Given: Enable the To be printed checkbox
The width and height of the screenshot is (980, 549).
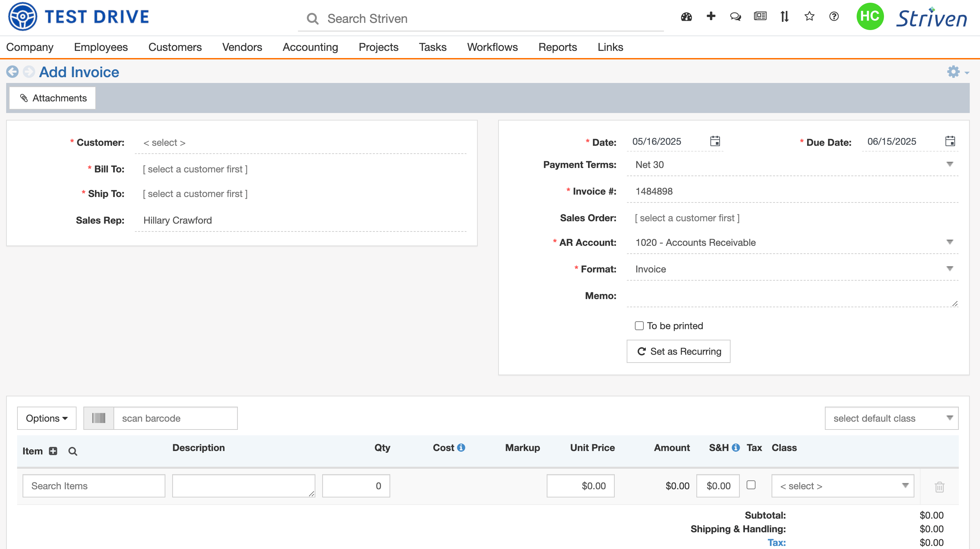Looking at the screenshot, I should [639, 326].
